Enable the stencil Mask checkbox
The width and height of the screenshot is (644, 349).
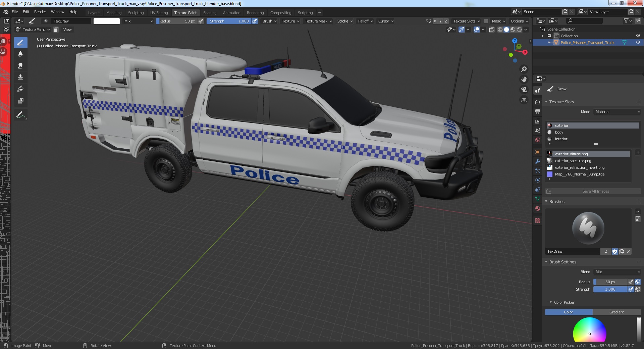[486, 21]
